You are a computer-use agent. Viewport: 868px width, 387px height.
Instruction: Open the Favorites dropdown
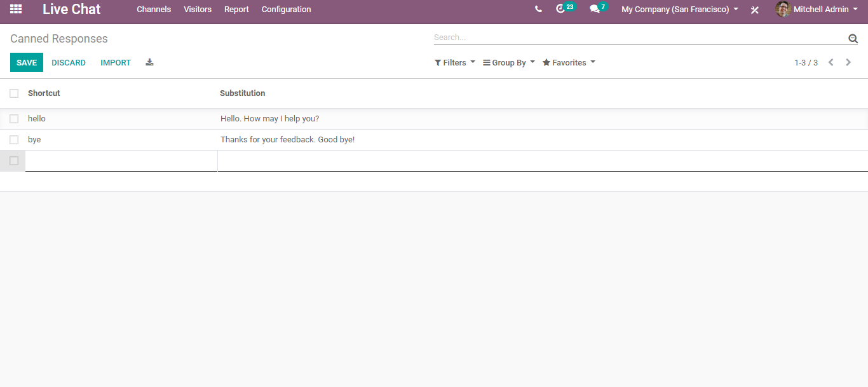pos(569,62)
